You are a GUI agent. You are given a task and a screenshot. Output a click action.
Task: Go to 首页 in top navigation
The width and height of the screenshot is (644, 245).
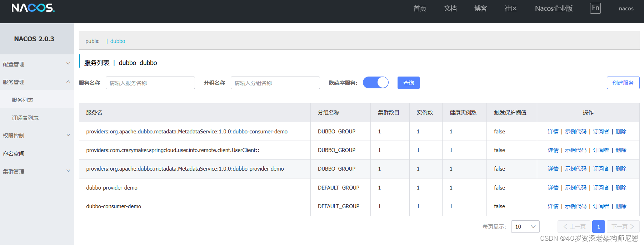point(420,8)
